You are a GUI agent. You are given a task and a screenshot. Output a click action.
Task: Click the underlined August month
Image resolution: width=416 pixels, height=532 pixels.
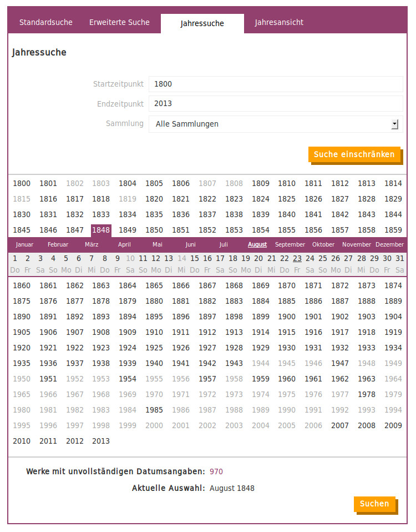point(257,245)
